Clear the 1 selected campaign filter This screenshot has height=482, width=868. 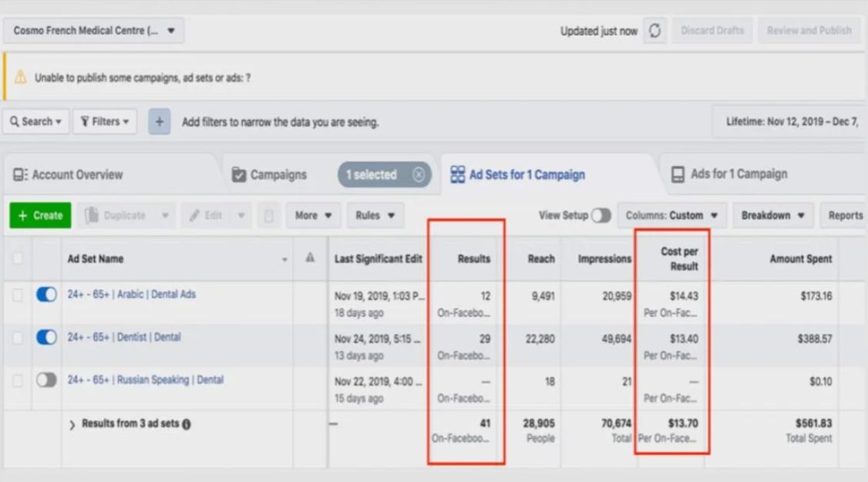point(419,175)
